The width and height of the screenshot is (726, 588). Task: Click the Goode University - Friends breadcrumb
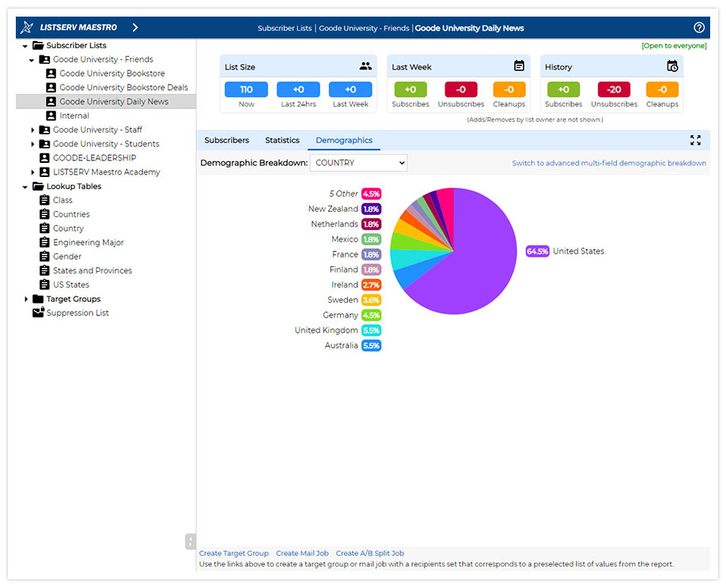364,28
